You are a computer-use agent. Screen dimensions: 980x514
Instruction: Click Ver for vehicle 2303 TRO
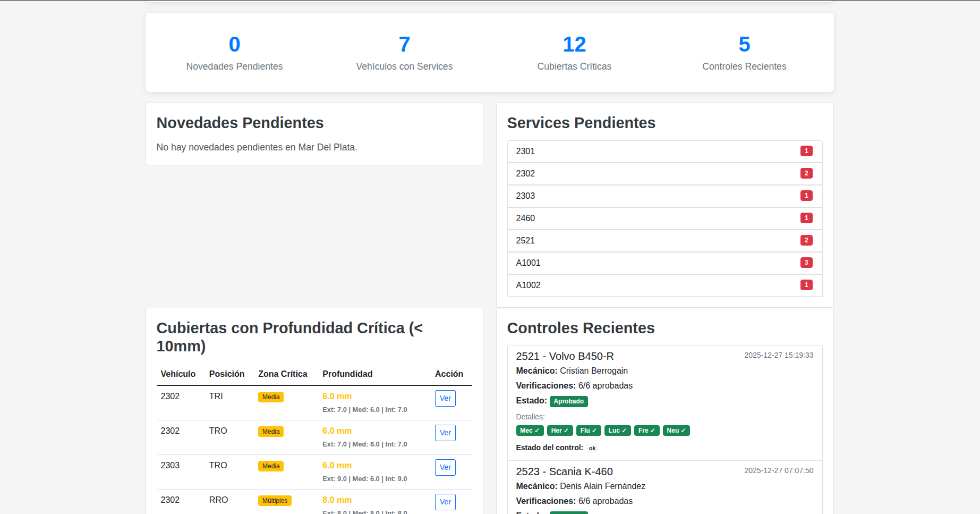[x=445, y=467]
